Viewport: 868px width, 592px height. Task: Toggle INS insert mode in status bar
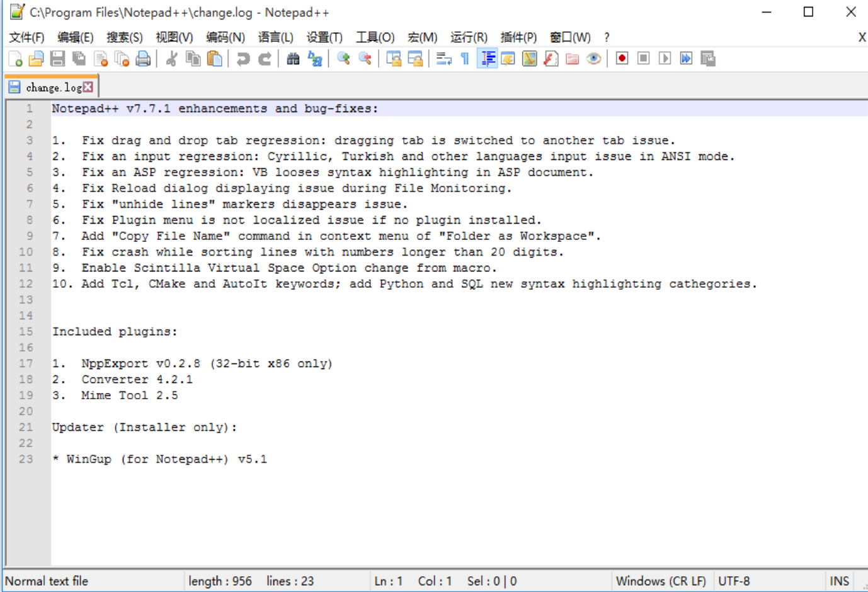click(x=840, y=581)
